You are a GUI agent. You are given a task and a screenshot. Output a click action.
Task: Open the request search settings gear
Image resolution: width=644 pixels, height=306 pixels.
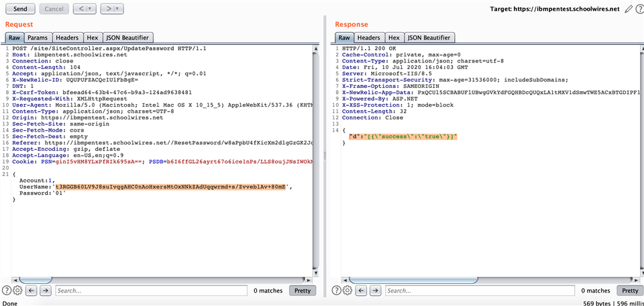[18, 291]
